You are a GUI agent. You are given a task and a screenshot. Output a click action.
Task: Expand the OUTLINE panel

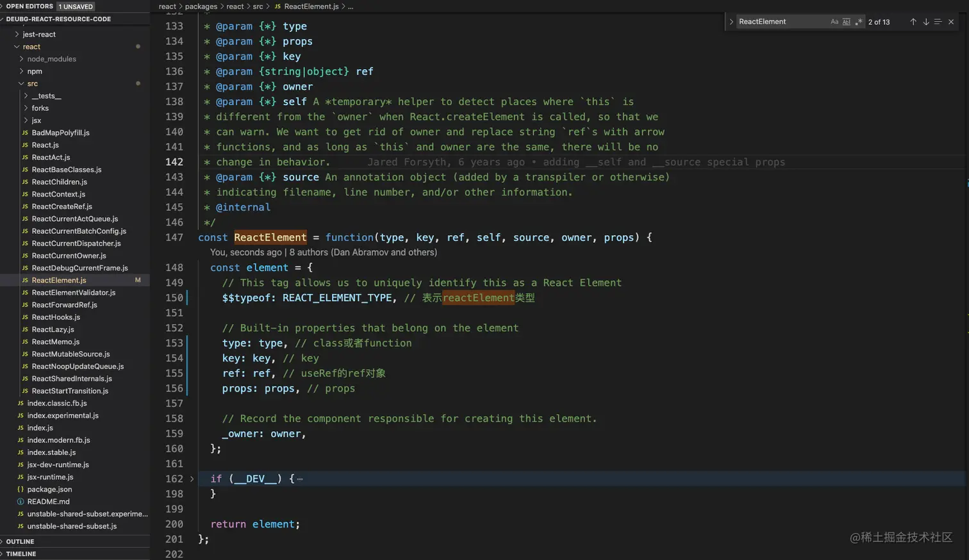coord(20,541)
